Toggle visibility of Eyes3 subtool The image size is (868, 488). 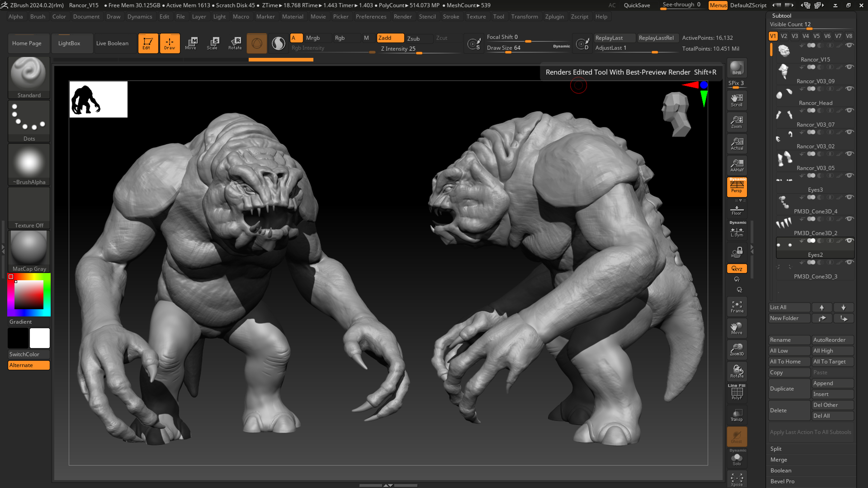click(849, 175)
